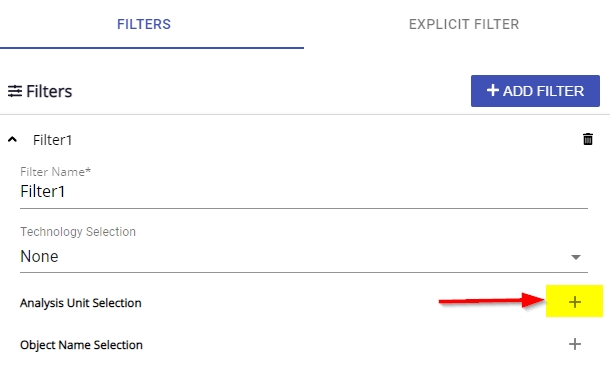Click the 'None' value in Technology Selection
Screen dimensions: 610x368
tap(39, 257)
